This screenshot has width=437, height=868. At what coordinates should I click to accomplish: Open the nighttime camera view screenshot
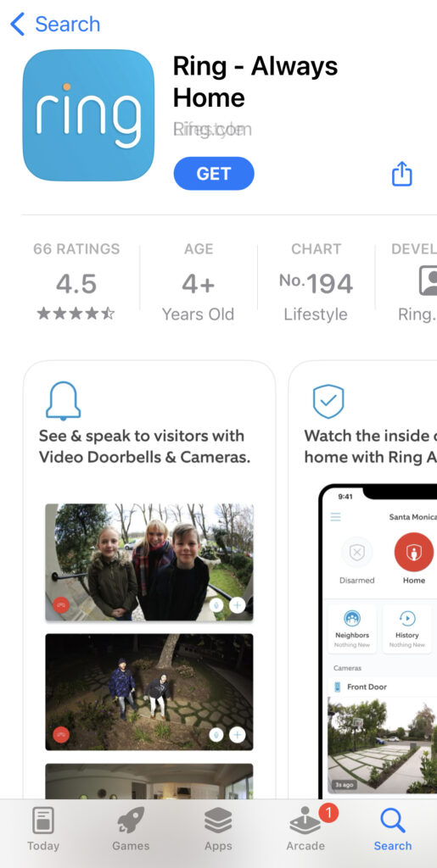(149, 692)
